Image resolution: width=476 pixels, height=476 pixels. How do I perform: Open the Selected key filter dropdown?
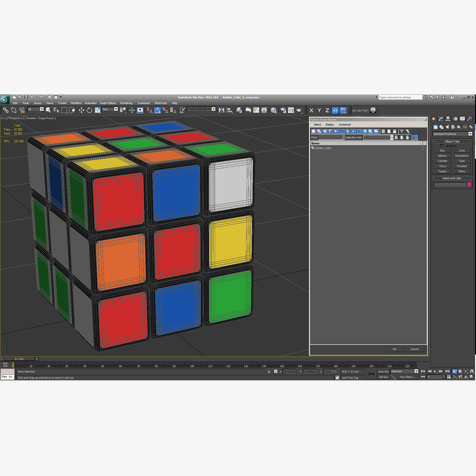click(404, 371)
